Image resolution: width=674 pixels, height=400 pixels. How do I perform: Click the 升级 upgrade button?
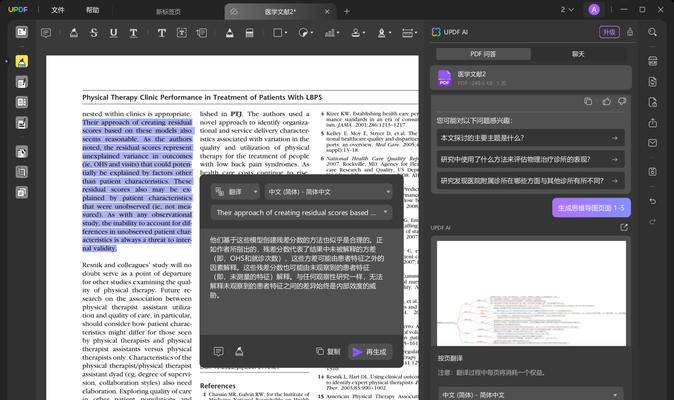[609, 32]
